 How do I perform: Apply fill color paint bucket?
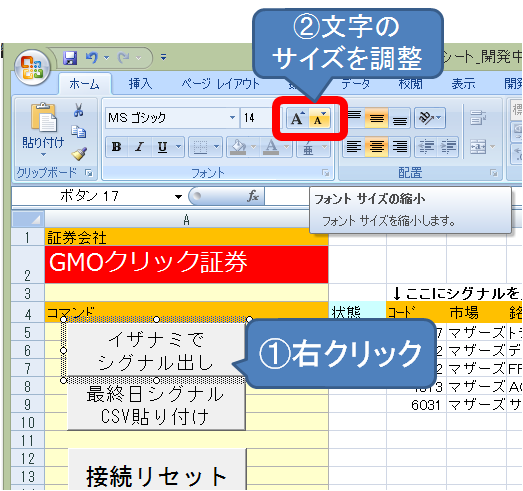point(238,147)
